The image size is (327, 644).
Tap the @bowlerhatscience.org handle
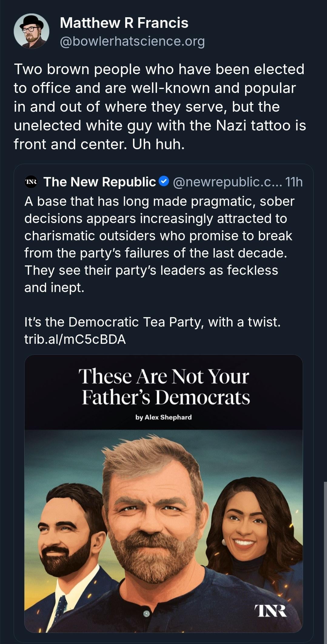(x=132, y=41)
